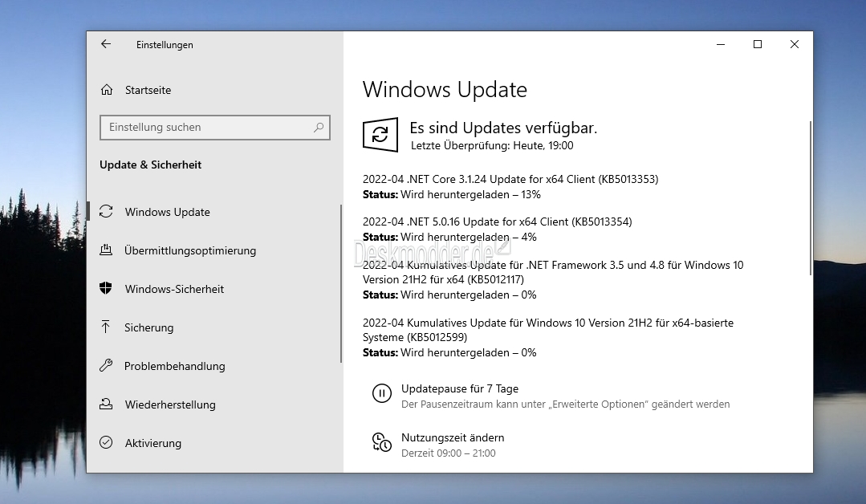Open Nutzungszeit ändern option
Image resolution: width=866 pixels, height=504 pixels.
(453, 437)
